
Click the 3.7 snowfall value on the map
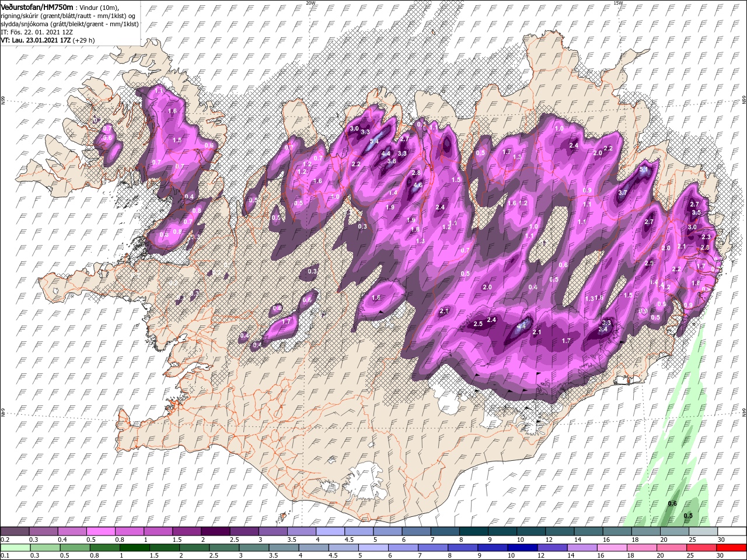(x=623, y=193)
